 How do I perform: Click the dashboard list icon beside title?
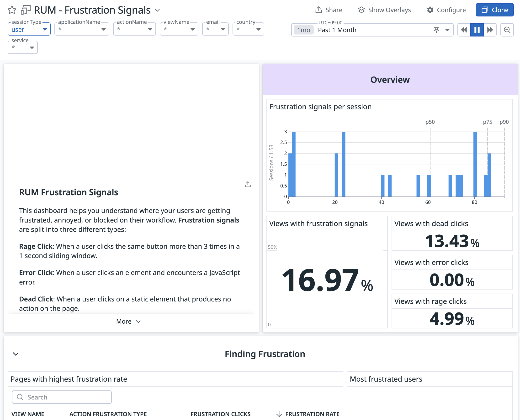(x=26, y=10)
